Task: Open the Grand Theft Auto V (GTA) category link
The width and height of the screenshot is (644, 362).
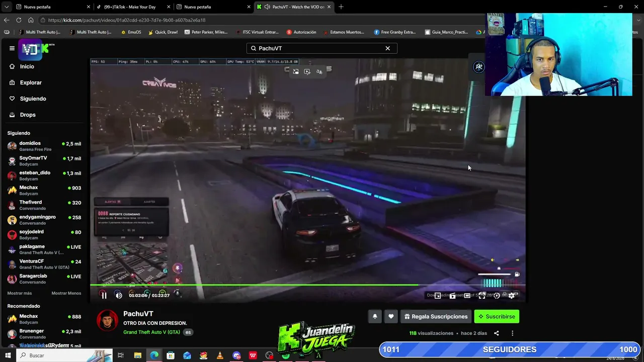Action: pos(151,332)
